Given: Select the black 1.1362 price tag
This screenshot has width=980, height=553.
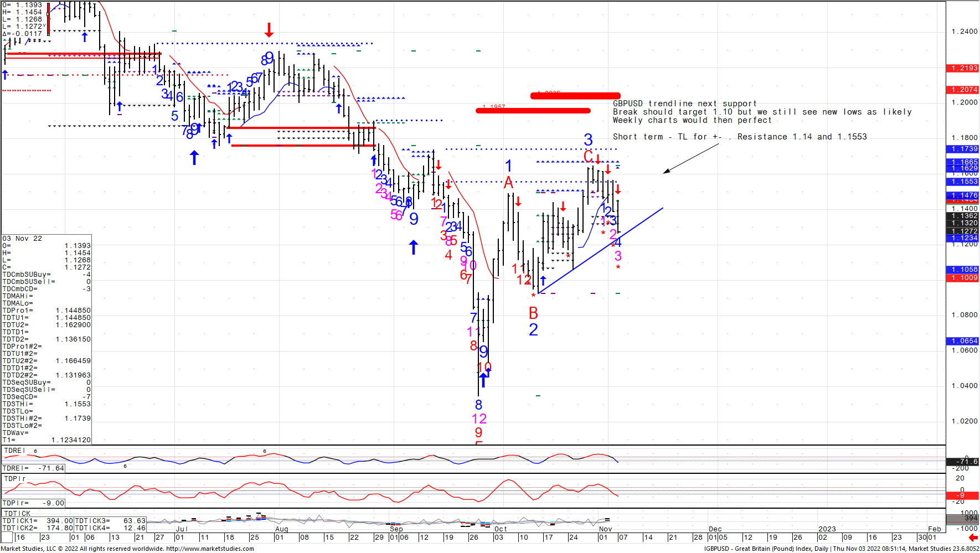Looking at the screenshot, I should coord(962,216).
